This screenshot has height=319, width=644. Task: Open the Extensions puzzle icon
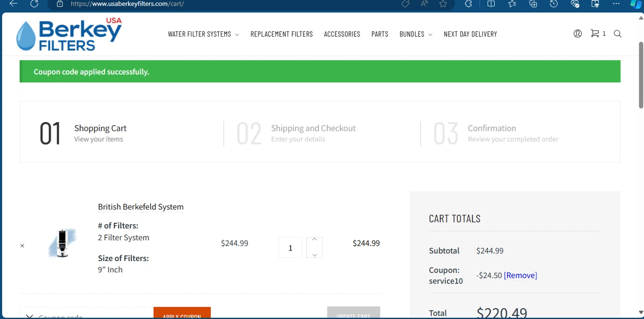click(x=468, y=3)
